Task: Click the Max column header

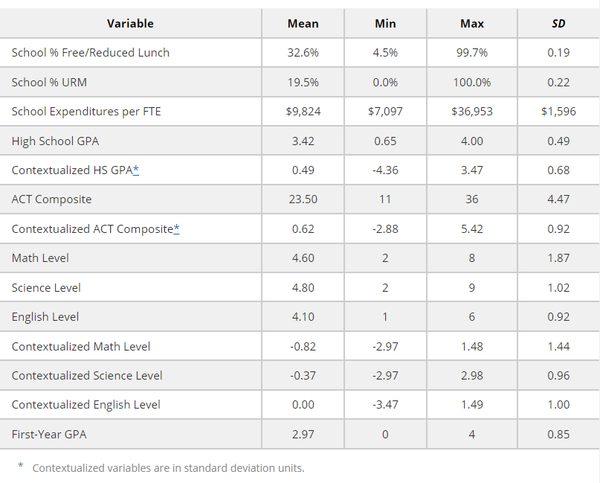Action: click(468, 22)
